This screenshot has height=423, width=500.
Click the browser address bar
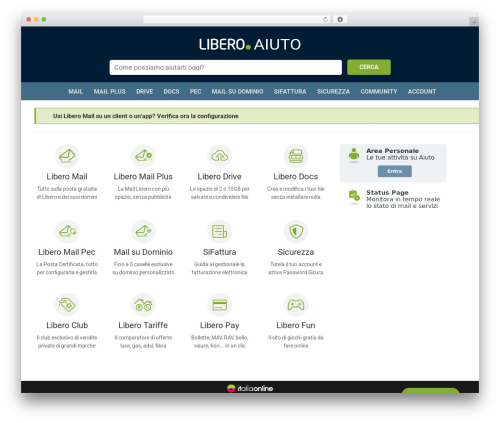pyautogui.click(x=237, y=19)
